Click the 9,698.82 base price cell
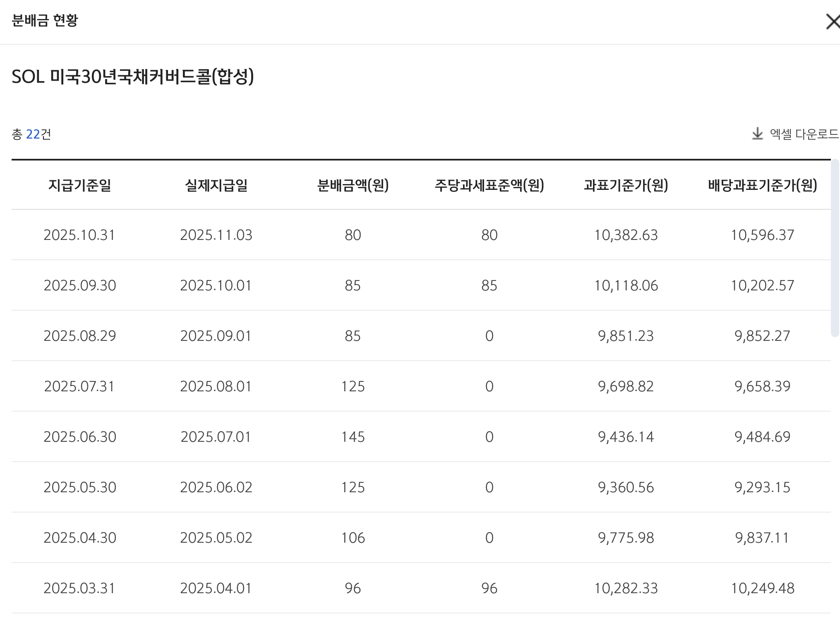 tap(626, 386)
